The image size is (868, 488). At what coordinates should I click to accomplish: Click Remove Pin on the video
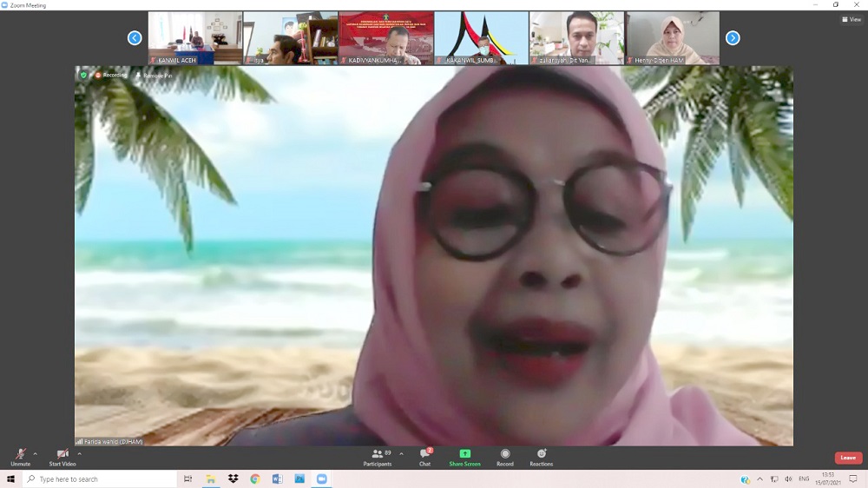(x=155, y=76)
